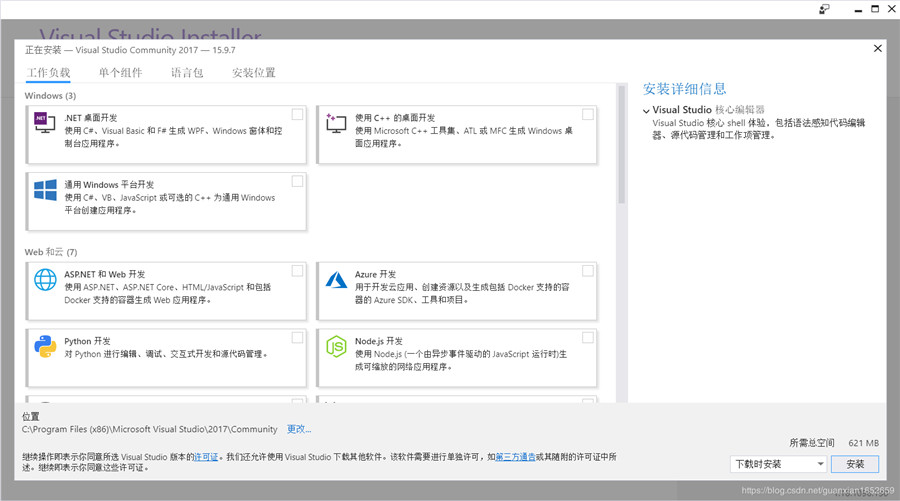Check the 使用 C++ 的桌面开发 checkbox

pyautogui.click(x=588, y=114)
